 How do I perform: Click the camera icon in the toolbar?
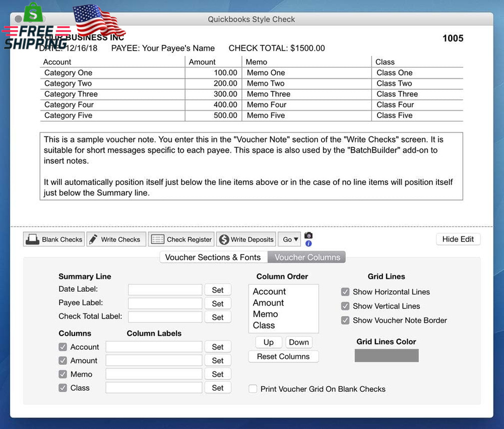[308, 235]
